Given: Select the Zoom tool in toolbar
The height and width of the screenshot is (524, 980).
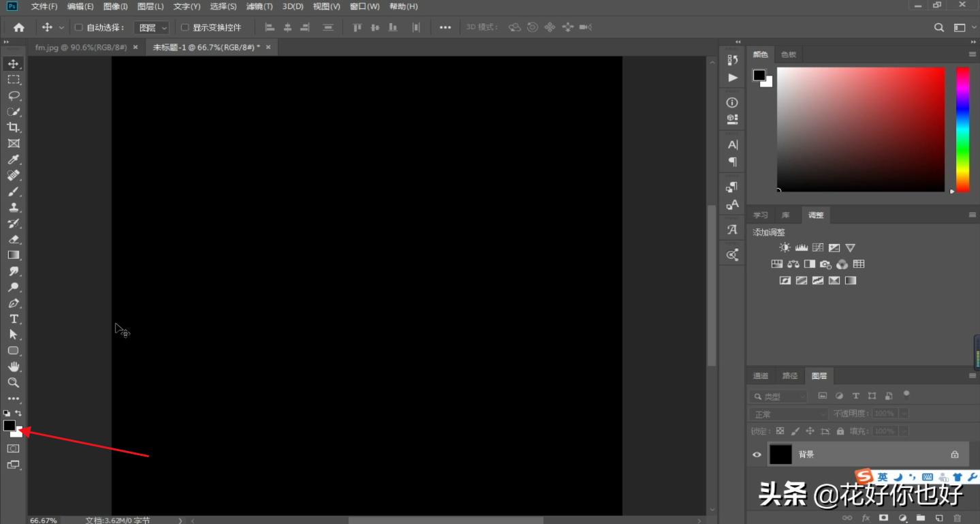Looking at the screenshot, I should pos(14,382).
